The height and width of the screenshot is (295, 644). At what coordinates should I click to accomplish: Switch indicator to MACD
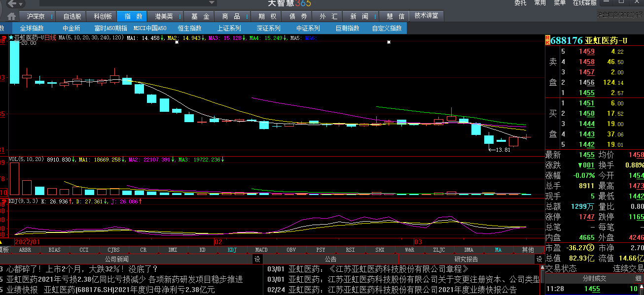(261, 250)
